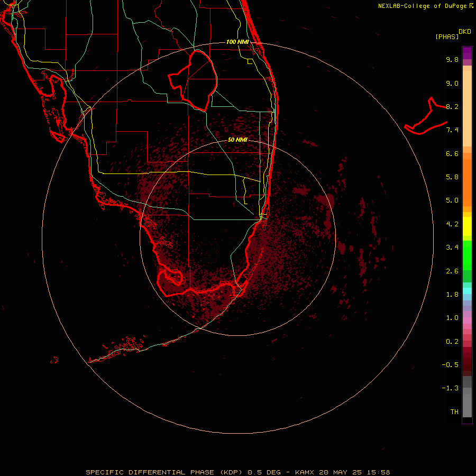Click the 5.0 legend value label
Image resolution: width=476 pixels, height=476 pixels.
tap(452, 200)
